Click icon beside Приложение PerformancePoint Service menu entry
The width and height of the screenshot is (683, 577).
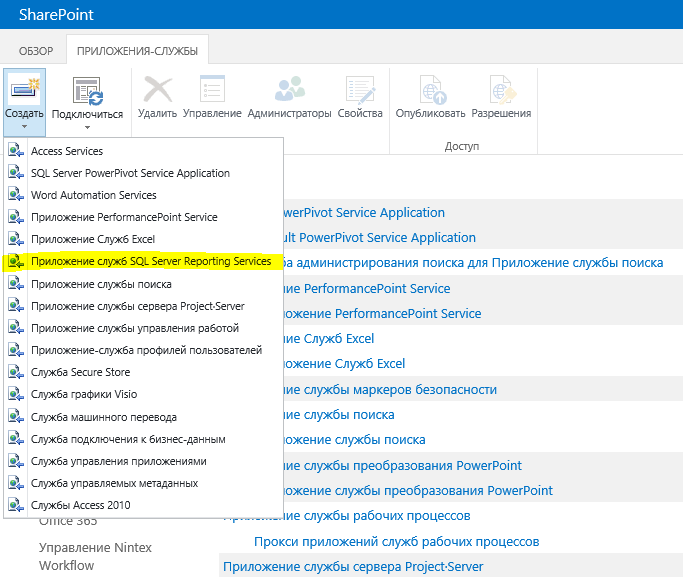(x=16, y=216)
